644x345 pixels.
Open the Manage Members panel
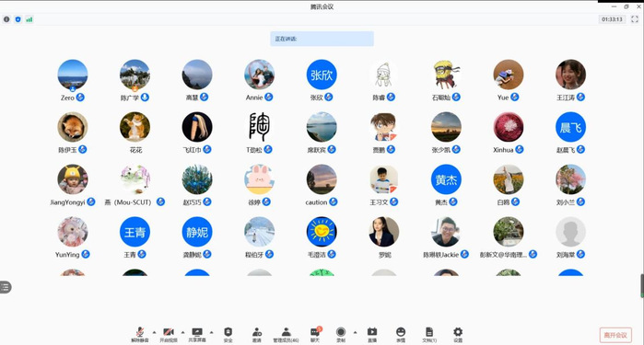pos(286,334)
